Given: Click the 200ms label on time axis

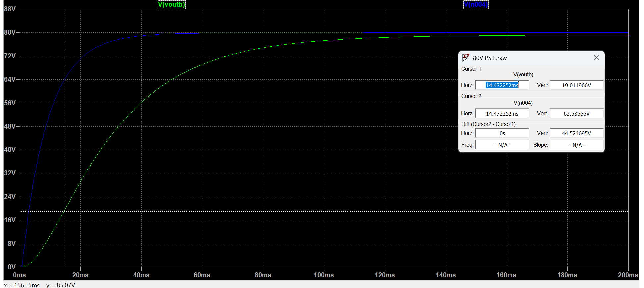Looking at the screenshot, I should click(628, 275).
